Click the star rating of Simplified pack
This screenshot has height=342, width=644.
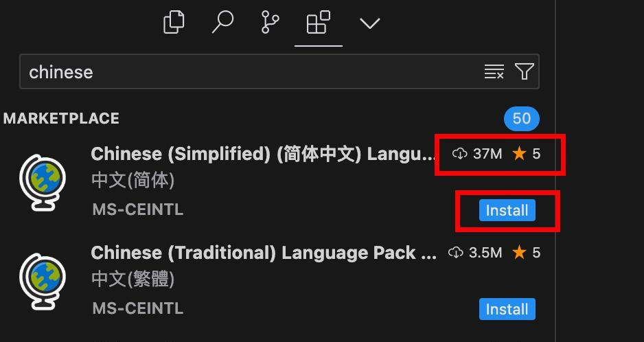(x=526, y=154)
